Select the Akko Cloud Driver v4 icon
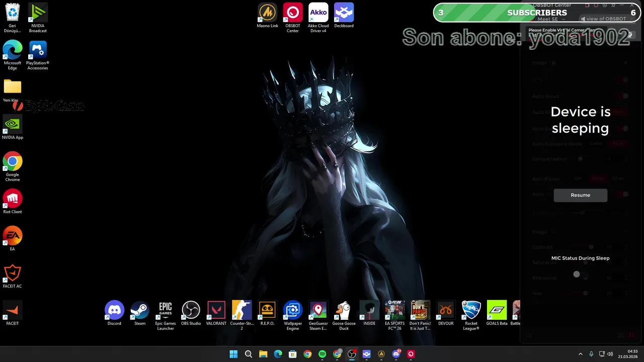This screenshot has height=362, width=644. point(318,18)
